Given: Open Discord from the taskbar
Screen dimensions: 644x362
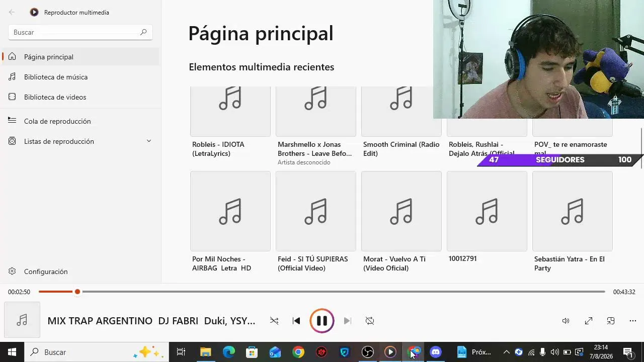Looking at the screenshot, I should click(x=436, y=352).
